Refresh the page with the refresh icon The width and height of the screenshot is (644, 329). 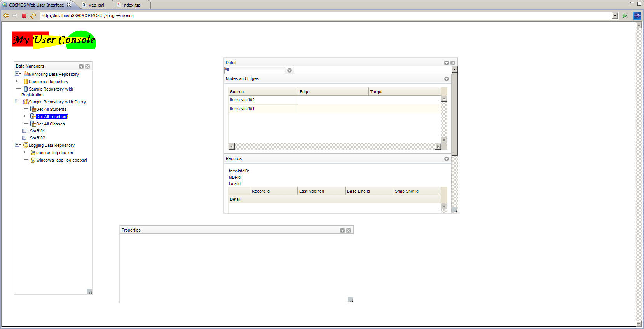click(x=33, y=16)
